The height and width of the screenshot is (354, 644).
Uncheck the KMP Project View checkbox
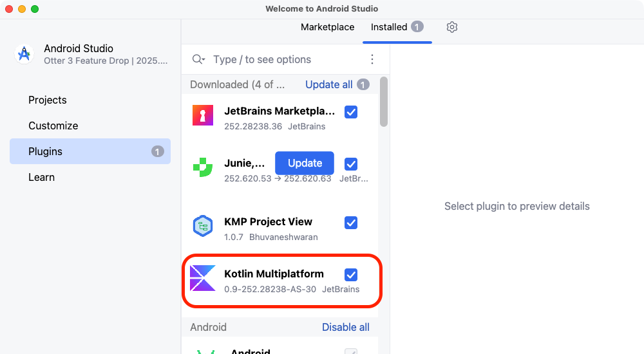(351, 223)
